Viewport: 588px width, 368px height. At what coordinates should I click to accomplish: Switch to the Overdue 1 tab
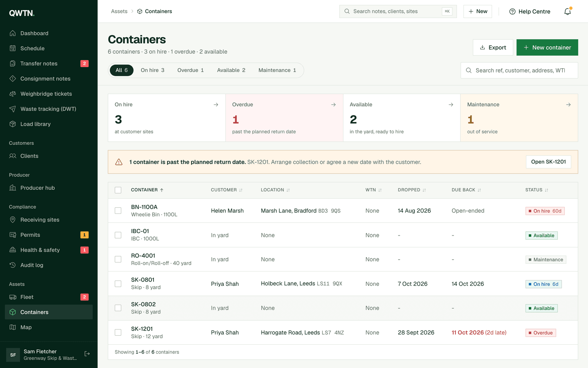click(x=191, y=70)
